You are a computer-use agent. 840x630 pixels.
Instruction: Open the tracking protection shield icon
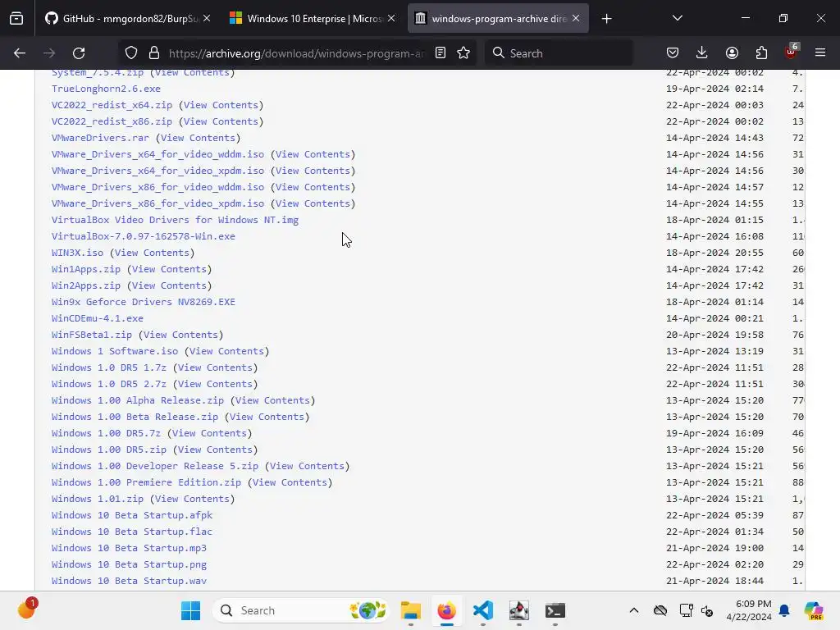131,53
